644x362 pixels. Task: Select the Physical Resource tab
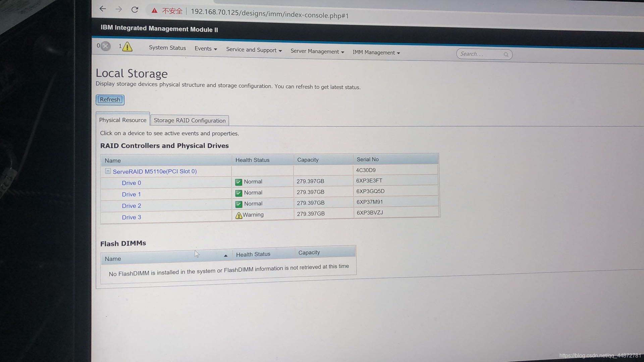coord(122,120)
